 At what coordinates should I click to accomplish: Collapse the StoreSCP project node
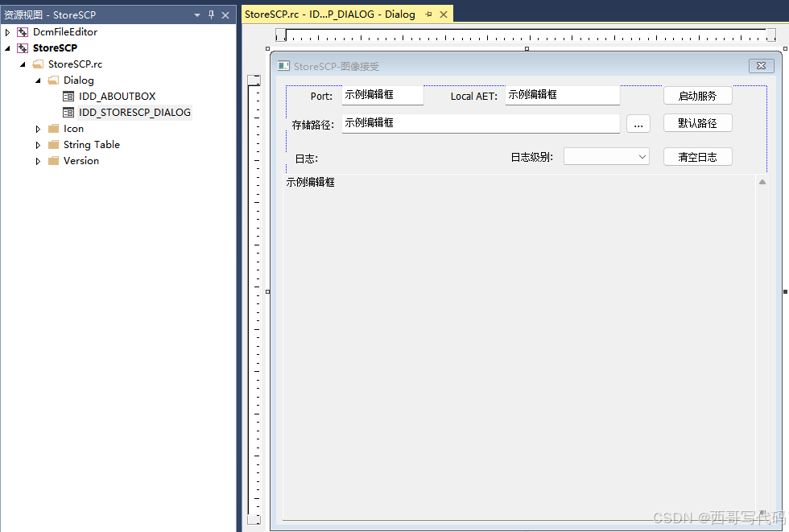(x=7, y=48)
